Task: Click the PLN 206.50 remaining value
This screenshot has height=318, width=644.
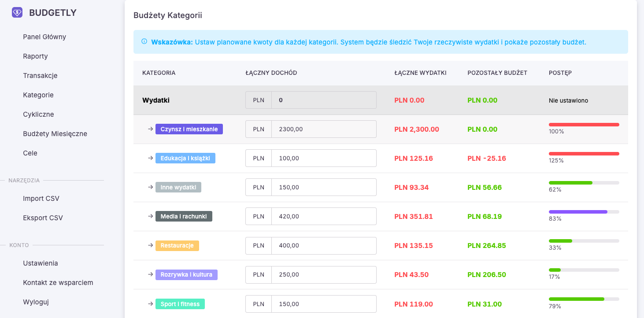Action: [x=487, y=274]
